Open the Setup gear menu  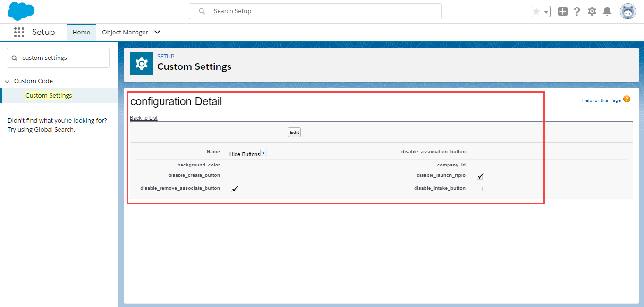pyautogui.click(x=592, y=11)
